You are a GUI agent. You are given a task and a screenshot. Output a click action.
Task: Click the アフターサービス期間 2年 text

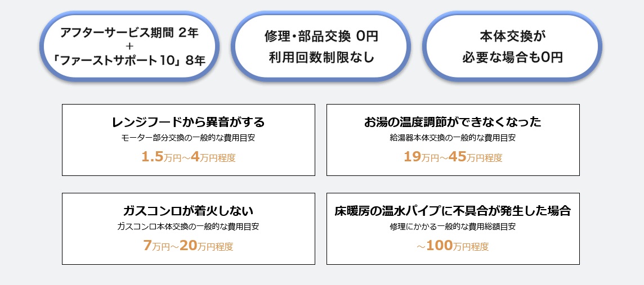[x=130, y=33]
